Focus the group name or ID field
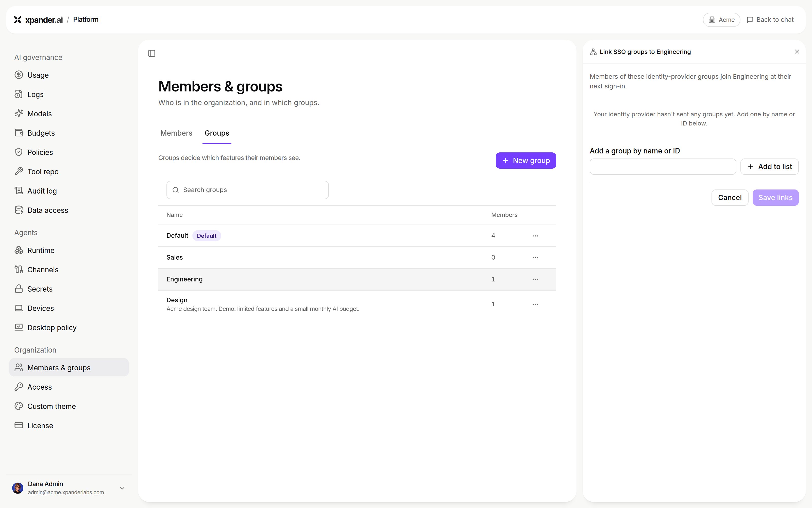Image resolution: width=812 pixels, height=508 pixels. coord(663,167)
